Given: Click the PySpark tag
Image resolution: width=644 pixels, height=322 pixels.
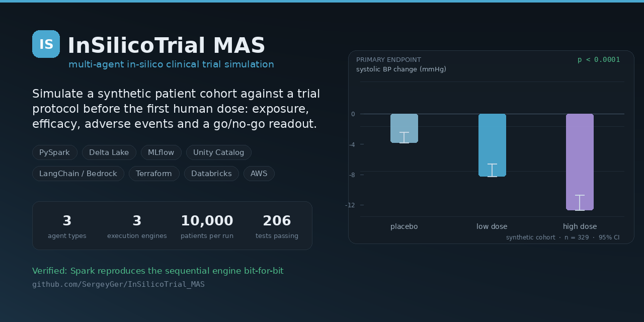Looking at the screenshot, I should (55, 152).
